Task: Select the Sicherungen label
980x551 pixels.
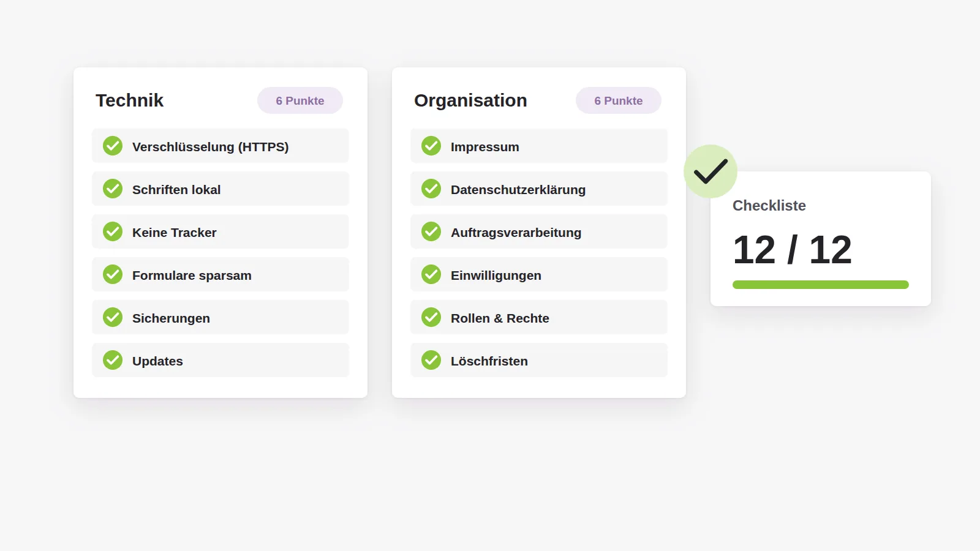Action: tap(171, 318)
